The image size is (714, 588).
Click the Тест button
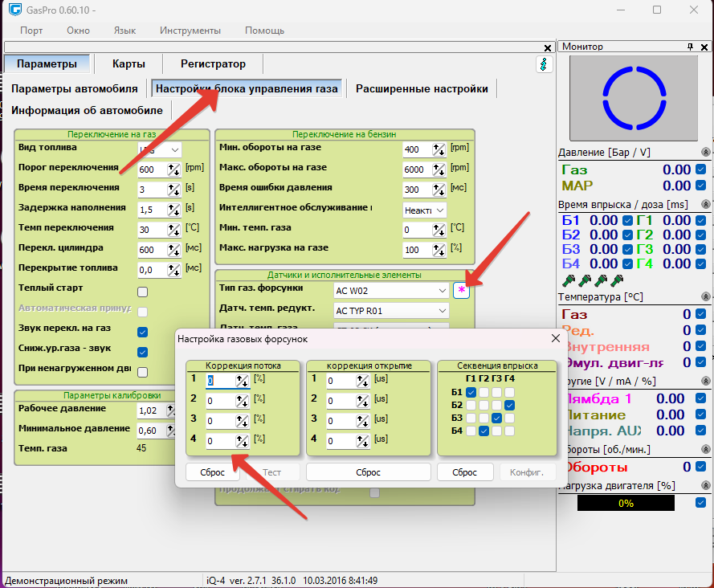(272, 472)
